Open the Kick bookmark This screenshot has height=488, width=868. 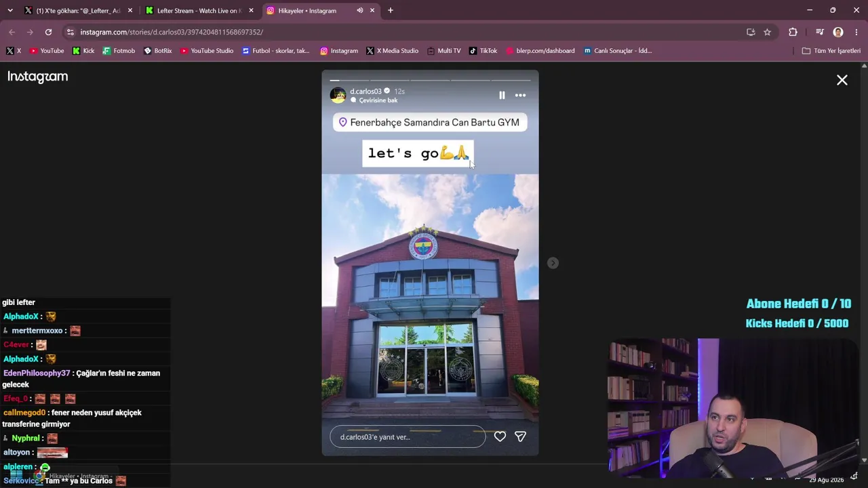pos(83,51)
